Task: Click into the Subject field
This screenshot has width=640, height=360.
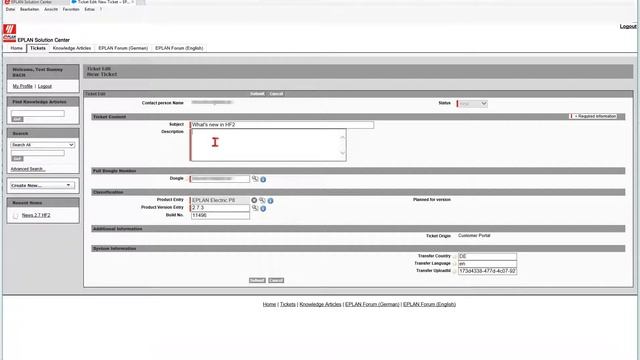Action: [282, 125]
